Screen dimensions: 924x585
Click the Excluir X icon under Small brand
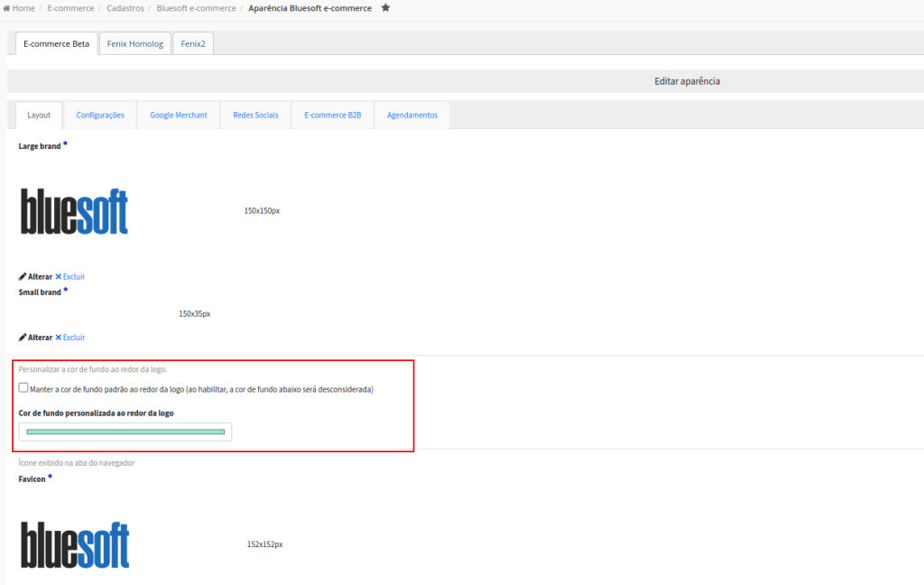click(x=59, y=337)
